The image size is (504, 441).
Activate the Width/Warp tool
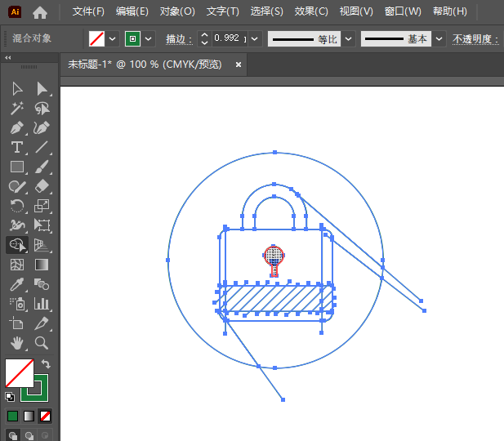click(17, 225)
